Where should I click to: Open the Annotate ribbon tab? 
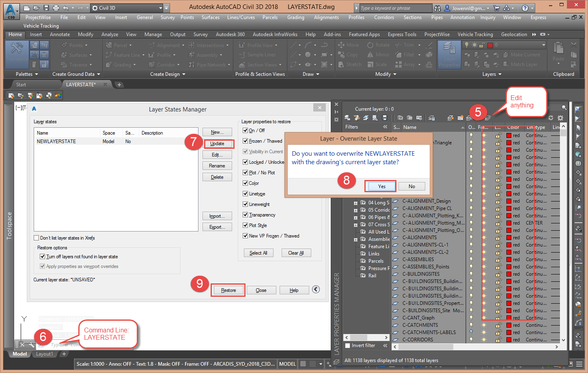point(60,34)
